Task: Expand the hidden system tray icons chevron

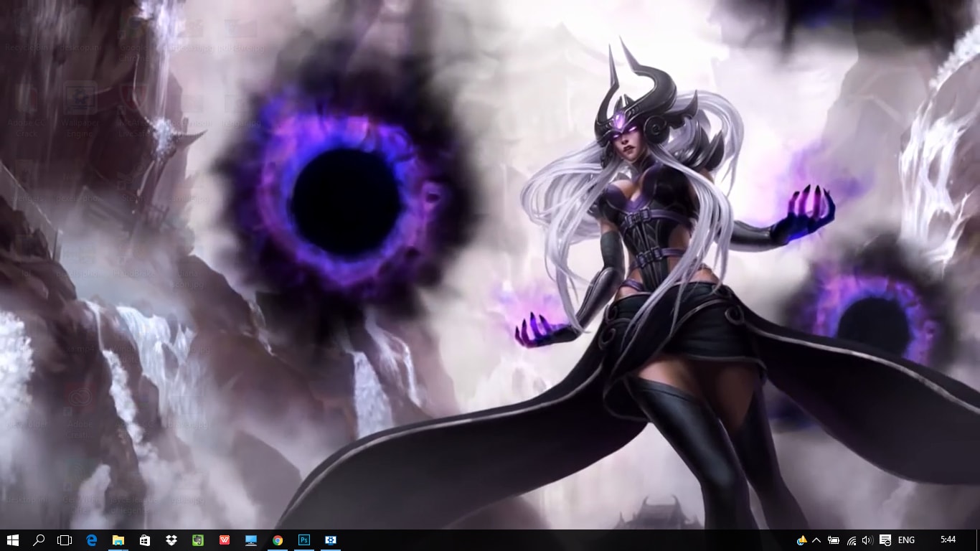Action: pos(816,540)
